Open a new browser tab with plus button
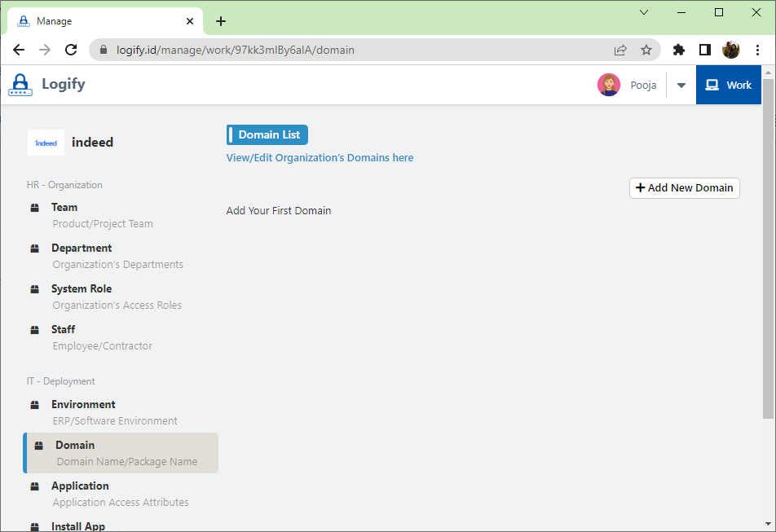776x532 pixels. (x=221, y=21)
